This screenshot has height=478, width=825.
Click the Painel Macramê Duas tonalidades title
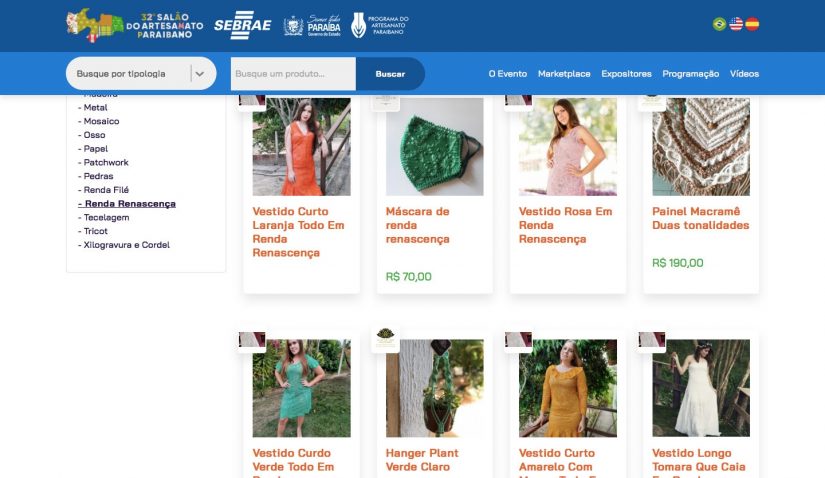tap(700, 218)
